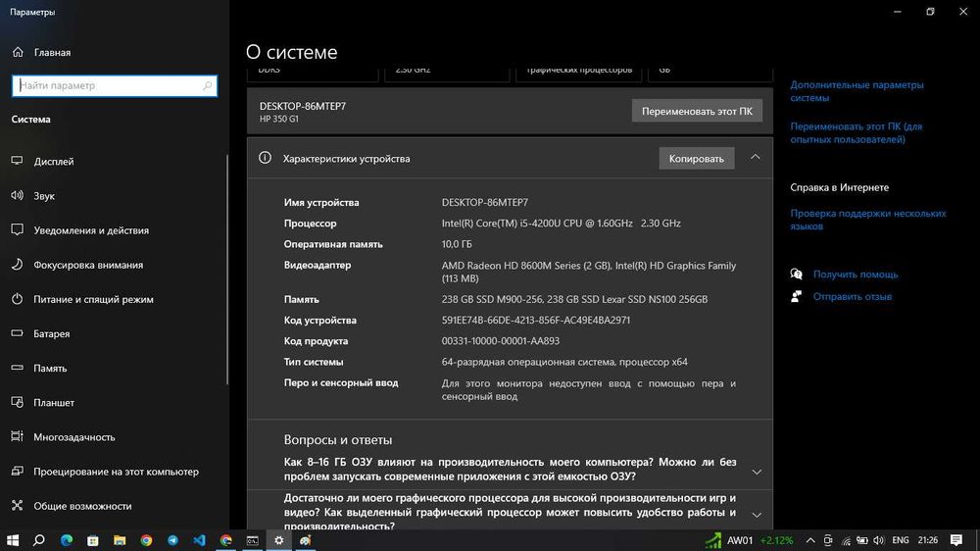
Task: Launch Microsoft Edge from taskbar
Action: [67, 540]
